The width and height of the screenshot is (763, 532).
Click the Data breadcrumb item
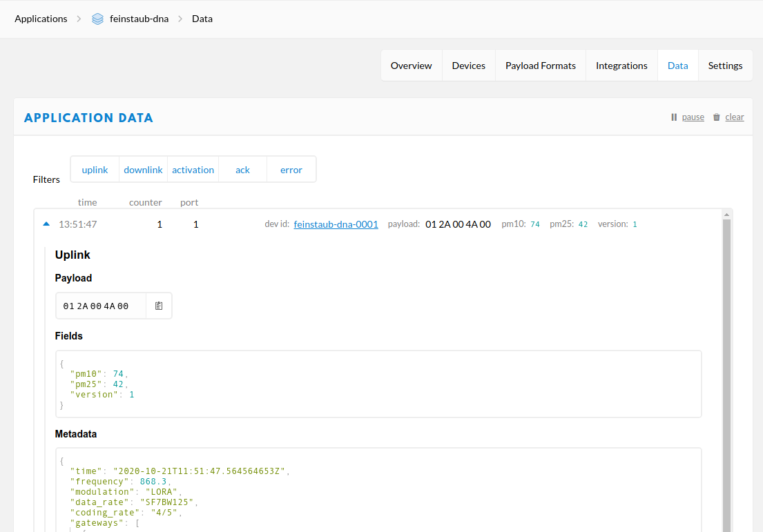202,19
